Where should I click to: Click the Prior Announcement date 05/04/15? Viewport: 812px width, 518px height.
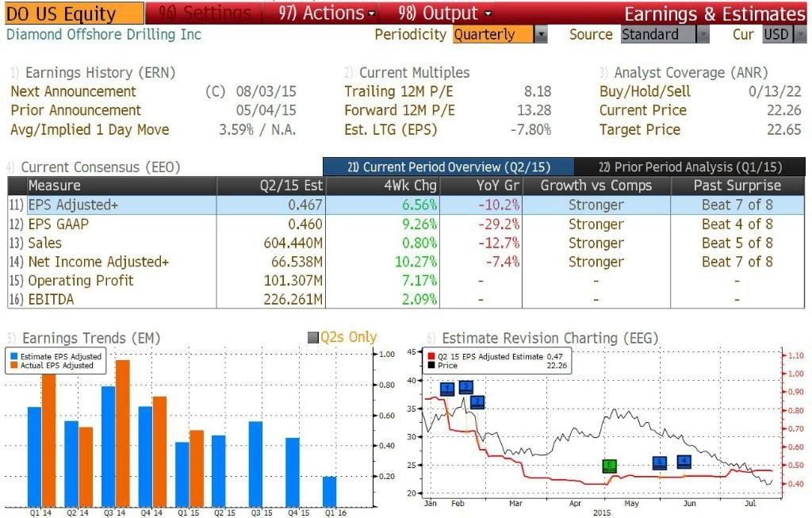(x=266, y=110)
